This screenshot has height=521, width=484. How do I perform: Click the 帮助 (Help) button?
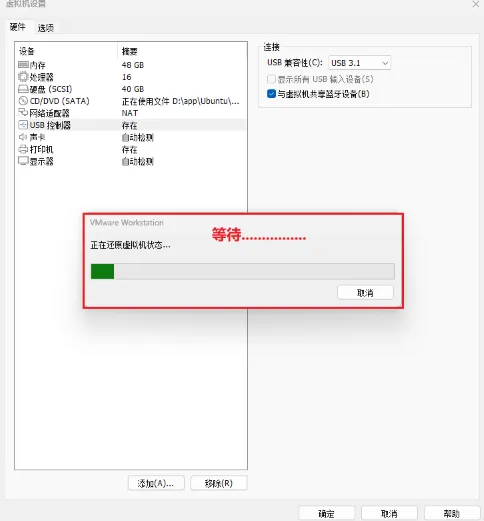coord(452,513)
